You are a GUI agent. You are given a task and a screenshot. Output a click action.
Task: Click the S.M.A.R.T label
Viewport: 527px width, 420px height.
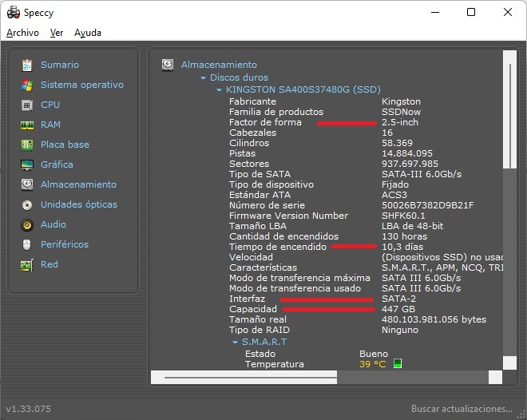264,342
